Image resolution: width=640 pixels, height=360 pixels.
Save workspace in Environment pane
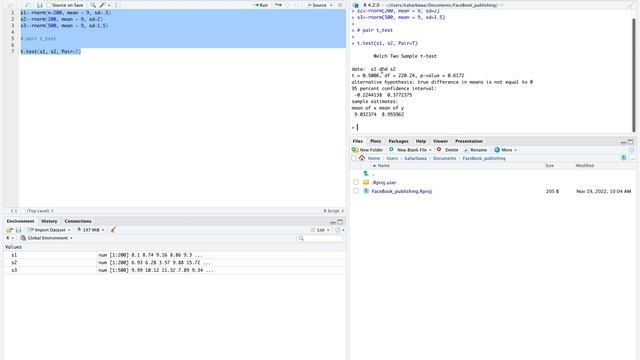click(x=18, y=230)
